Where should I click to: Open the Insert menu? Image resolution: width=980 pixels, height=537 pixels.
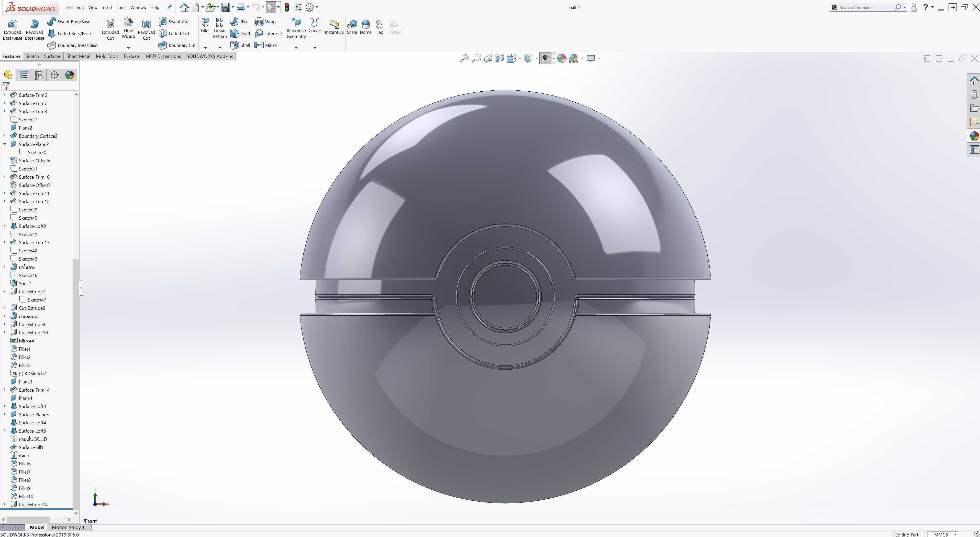pos(107,7)
